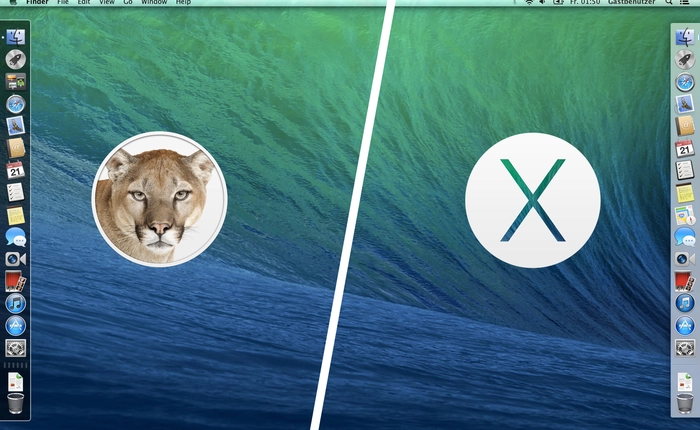
Task: Open Mail stamp icon in left dock
Action: (16, 126)
